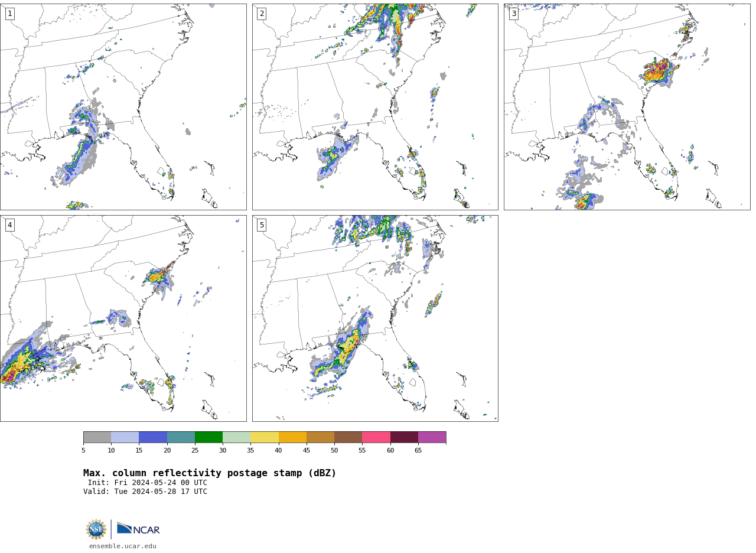Click the panel number 5 label
The height and width of the screenshot is (553, 756).
coord(262,225)
